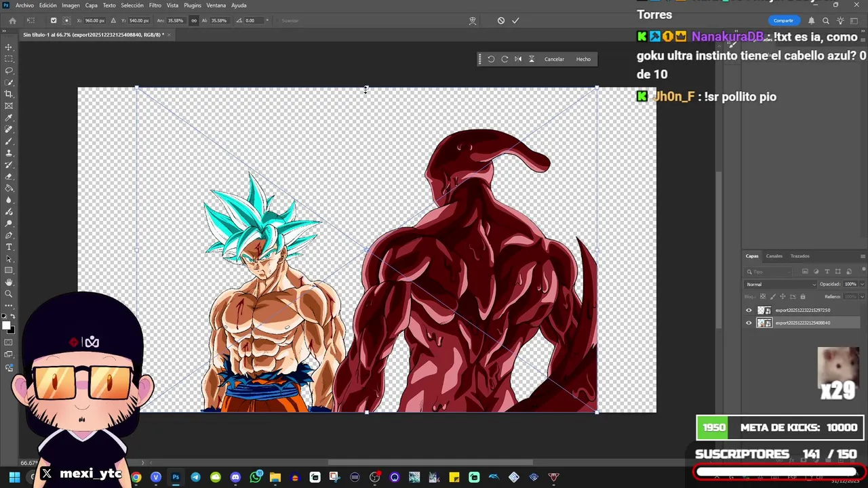Screen dimensions: 868x488
Task: Toggle the reference point checkbox
Action: pos(54,20)
